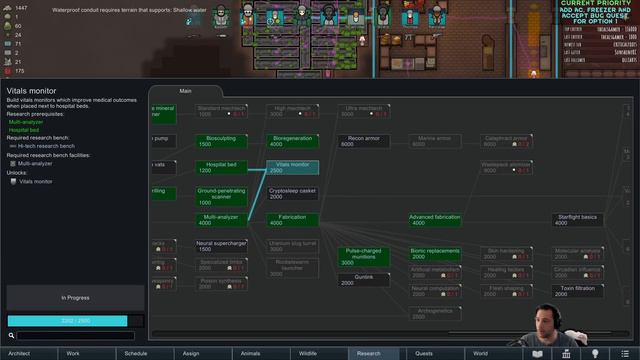The width and height of the screenshot is (640, 360).
Task: Select the Starflight basics research node
Action: [x=578, y=220]
